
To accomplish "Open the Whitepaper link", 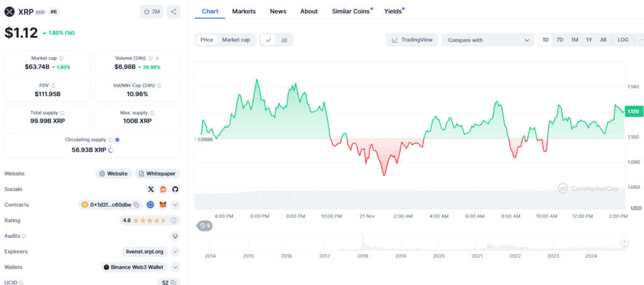I will click(x=158, y=174).
